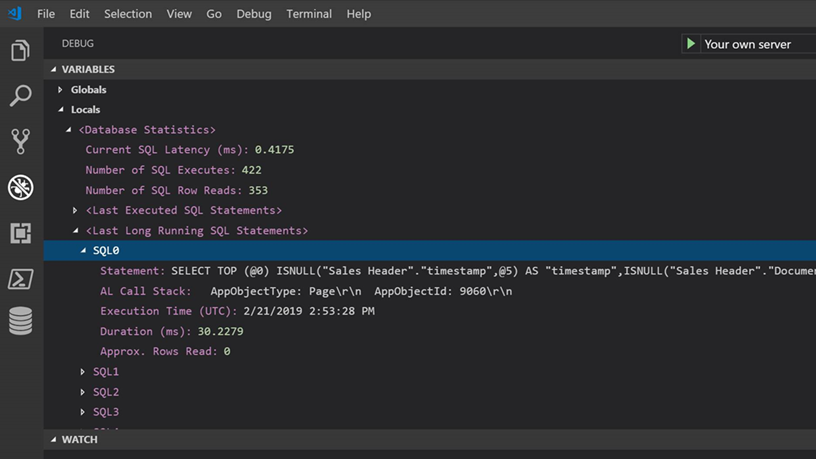Select the 'Statement: SELECT TOP' row
The image size is (816, 459).
(430, 271)
